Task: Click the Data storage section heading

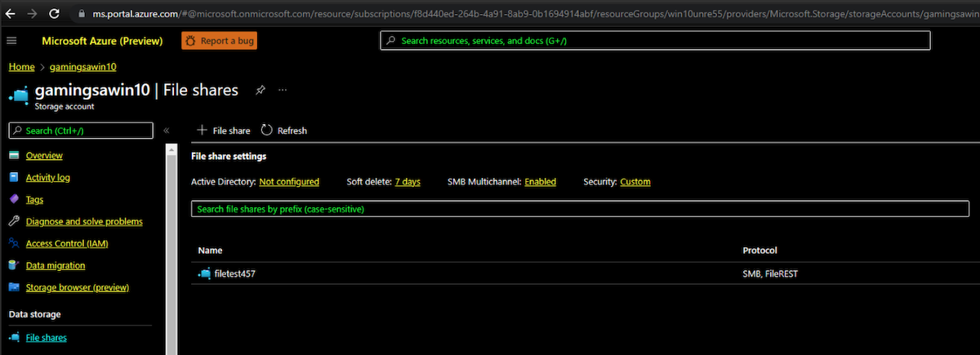Action: pyautogui.click(x=34, y=313)
